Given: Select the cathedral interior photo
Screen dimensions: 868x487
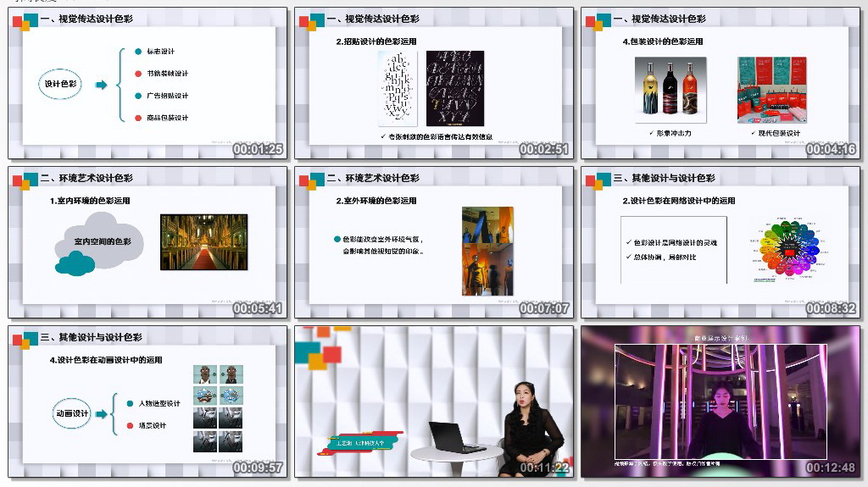Looking at the screenshot, I should [x=203, y=242].
